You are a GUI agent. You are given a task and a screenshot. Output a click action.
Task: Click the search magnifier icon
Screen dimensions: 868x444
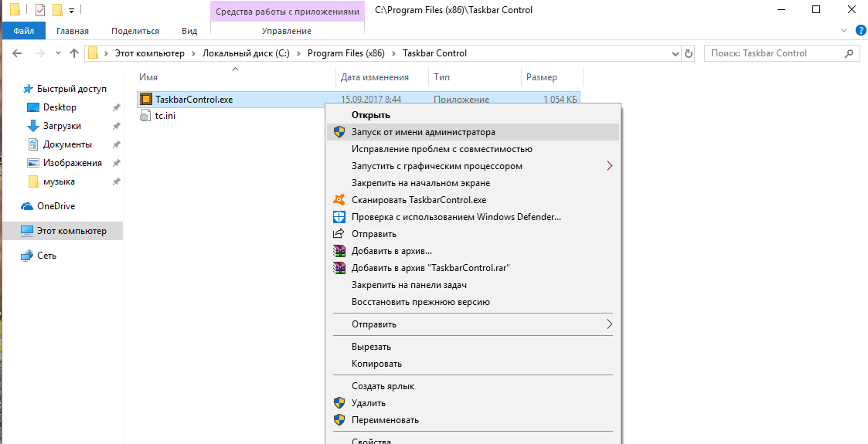click(849, 53)
